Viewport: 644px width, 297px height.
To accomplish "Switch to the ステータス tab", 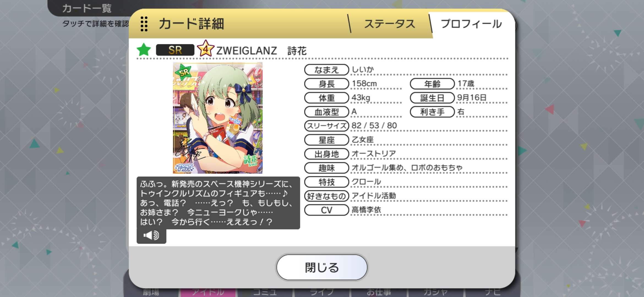I will (389, 24).
